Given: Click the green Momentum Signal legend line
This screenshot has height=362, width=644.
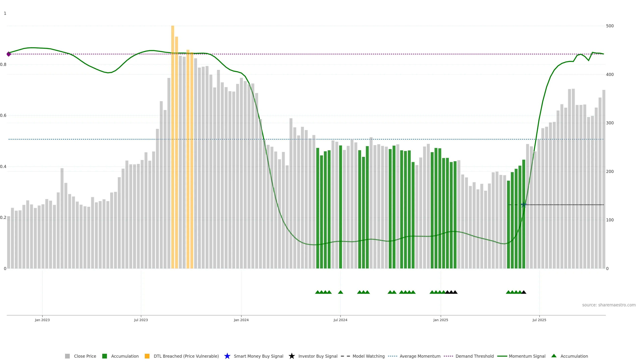Looking at the screenshot, I should [502, 356].
